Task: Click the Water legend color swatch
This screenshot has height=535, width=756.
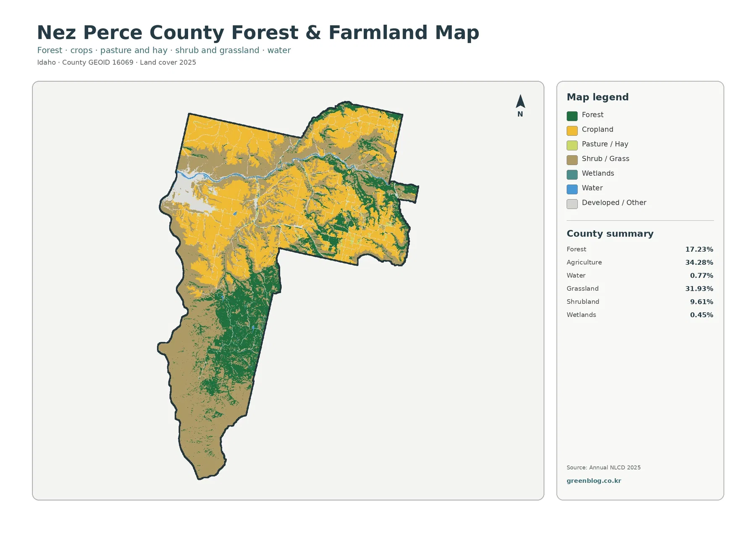Action: pos(572,189)
